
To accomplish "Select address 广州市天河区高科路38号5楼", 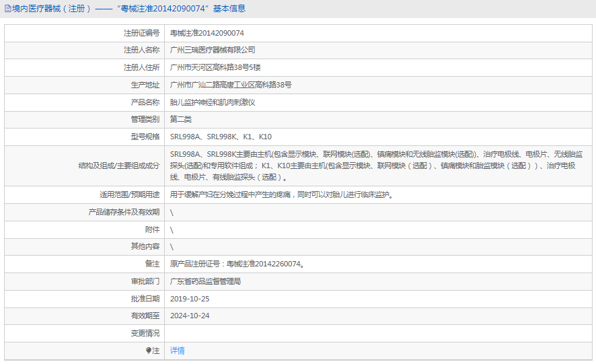I will point(215,67).
